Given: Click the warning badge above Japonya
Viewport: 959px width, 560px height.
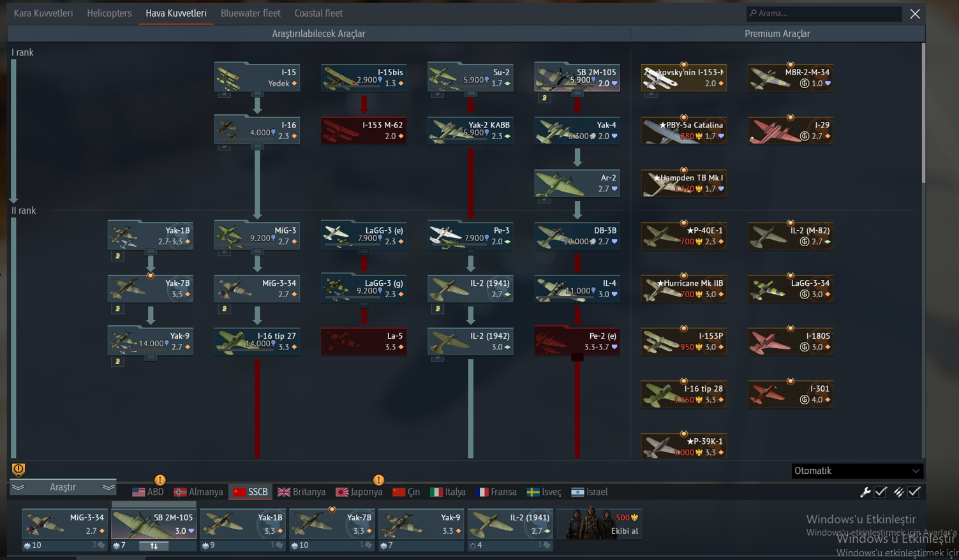Looking at the screenshot, I should 378,480.
